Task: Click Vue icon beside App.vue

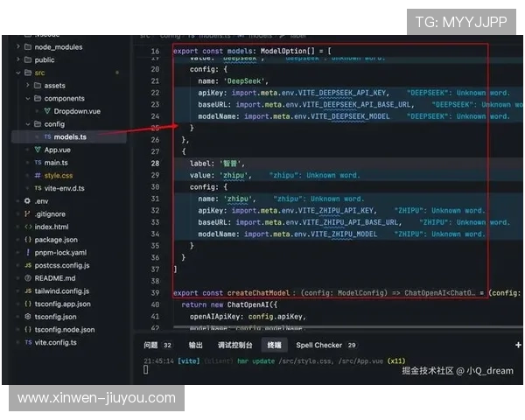Action: point(38,150)
